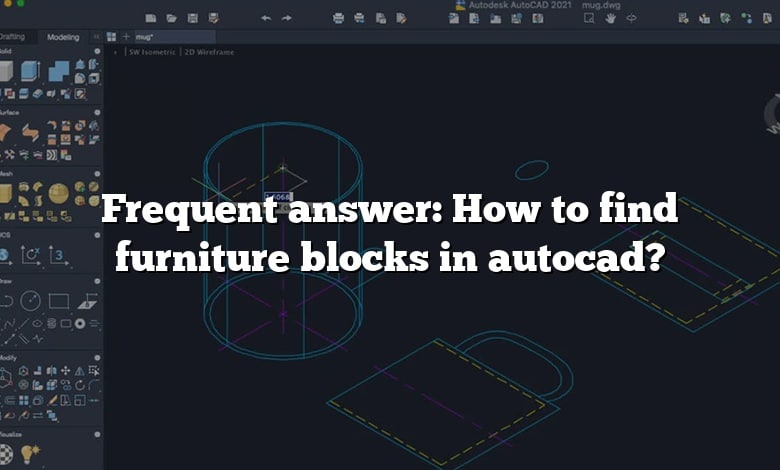Collapse the Modify panel section
Viewport: 780px width, 470px height.
97,358
